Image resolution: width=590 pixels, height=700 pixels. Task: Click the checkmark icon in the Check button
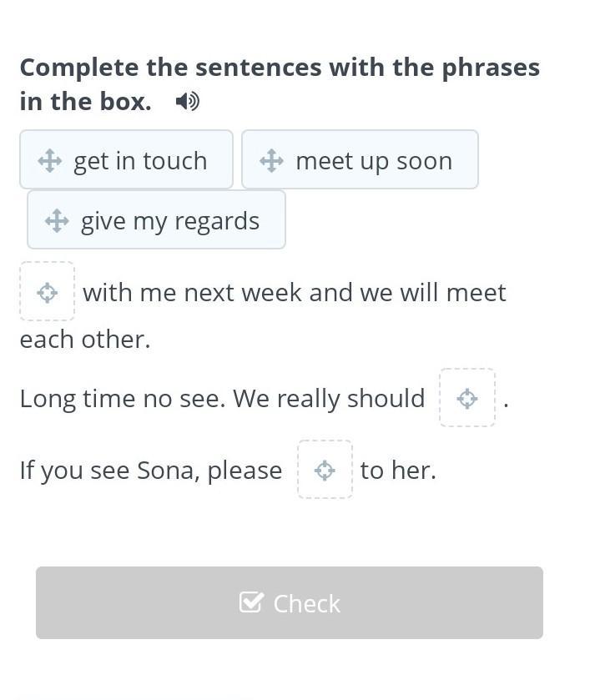pyautogui.click(x=251, y=602)
